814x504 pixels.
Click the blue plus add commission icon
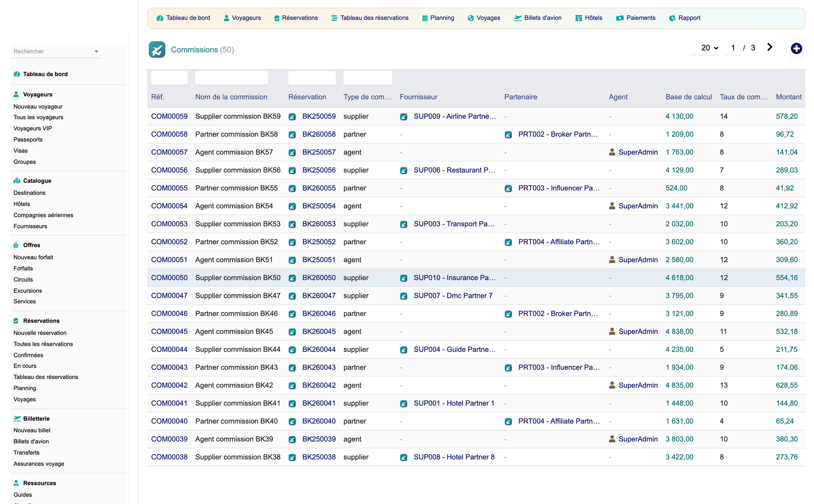coord(796,49)
